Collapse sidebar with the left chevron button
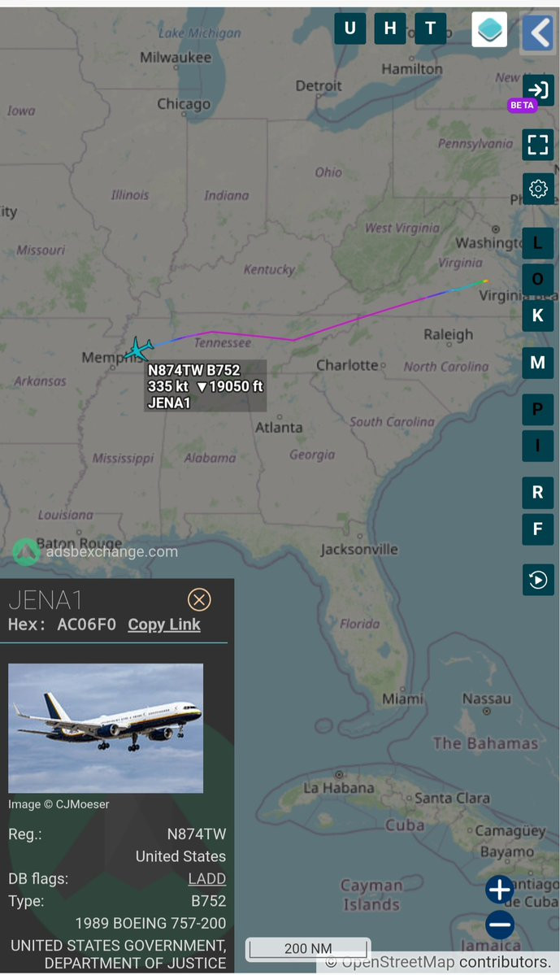The height and width of the screenshot is (975, 560). (x=537, y=33)
